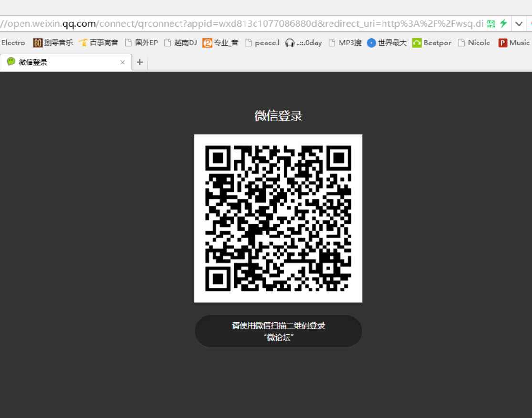The width and height of the screenshot is (532, 418).
Task: Click the URL address bar field
Action: [x=242, y=24]
